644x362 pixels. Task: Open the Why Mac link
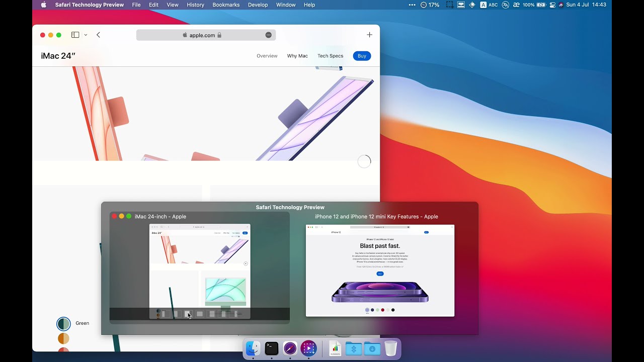297,56
